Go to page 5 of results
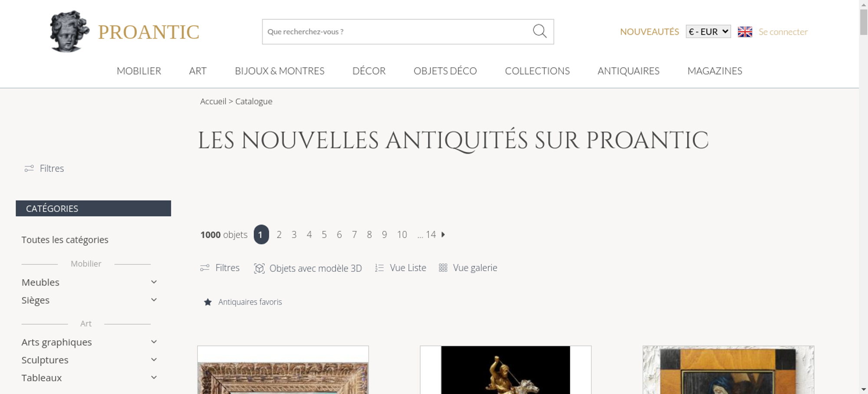 pos(324,235)
